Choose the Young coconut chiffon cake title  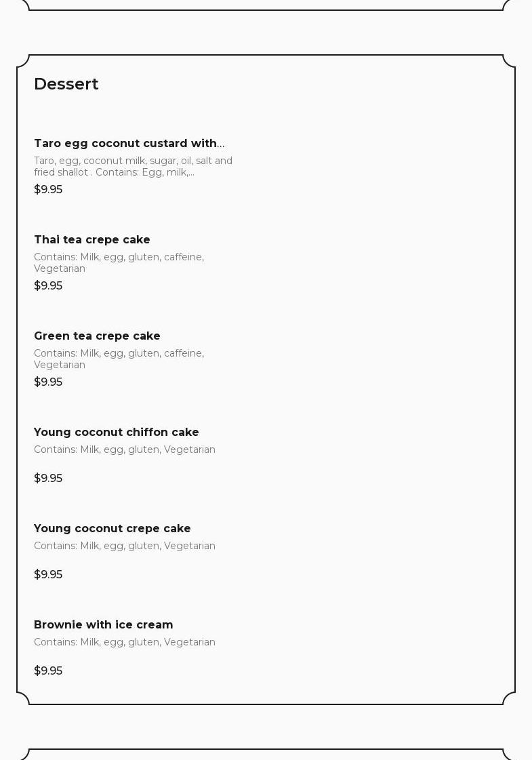117,433
